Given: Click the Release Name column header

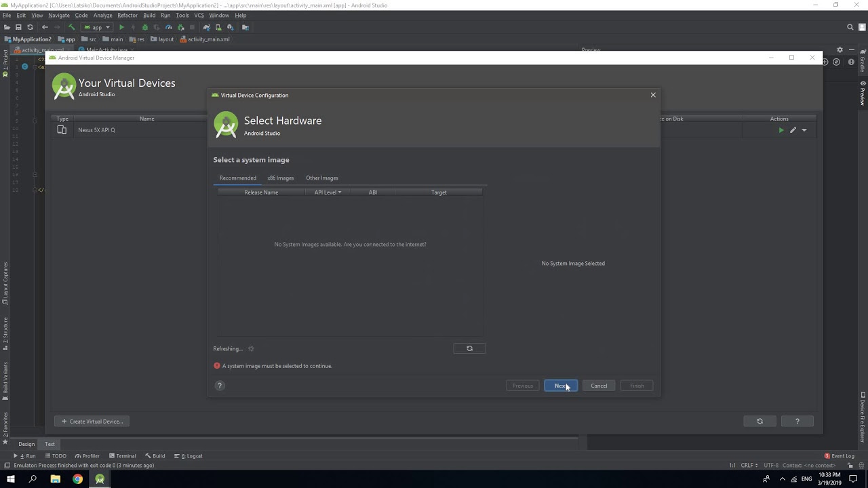Looking at the screenshot, I should coord(261,192).
